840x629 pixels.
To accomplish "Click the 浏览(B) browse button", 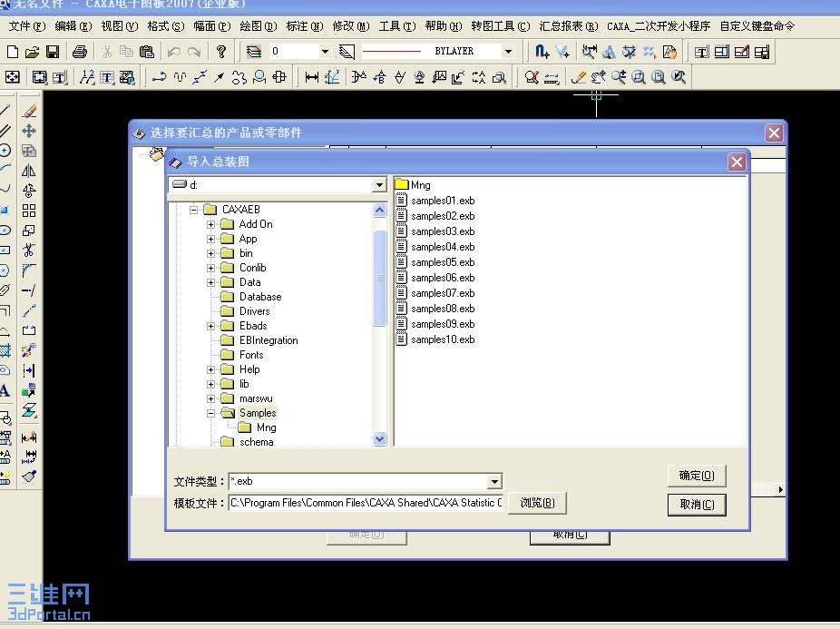I will click(x=537, y=503).
